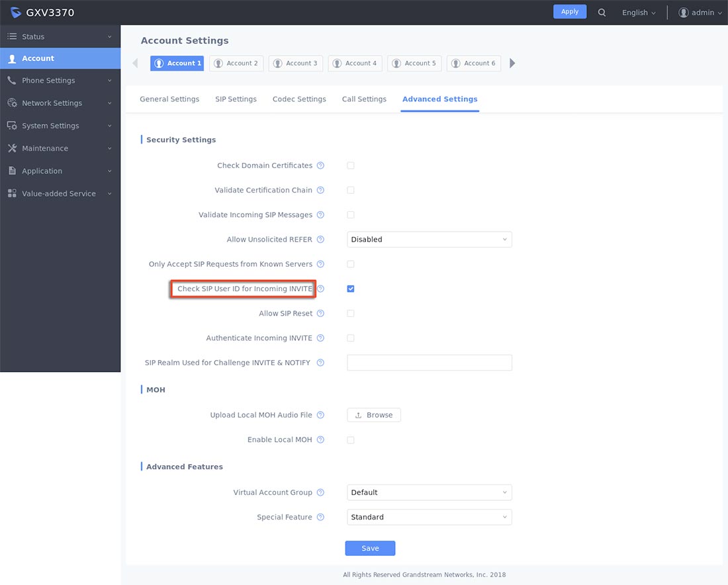
Task: Select Account in the sidebar
Action: pyautogui.click(x=60, y=58)
